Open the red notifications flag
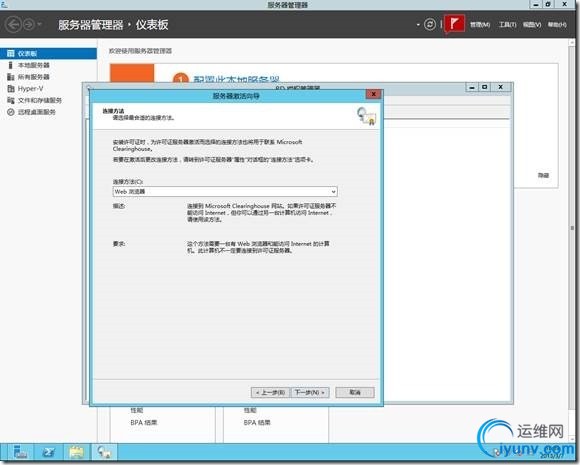Screen dimensions: 580x465 454,24
